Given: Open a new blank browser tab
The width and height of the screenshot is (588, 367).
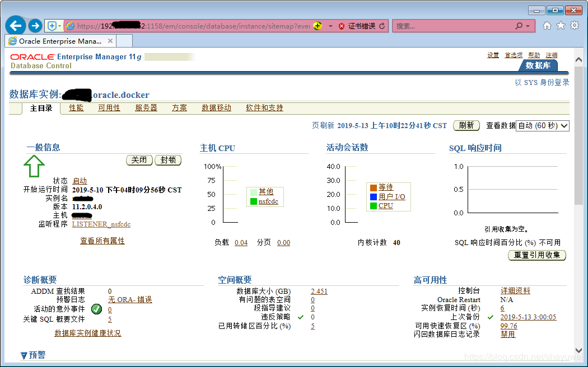Looking at the screenshot, I should click(124, 41).
